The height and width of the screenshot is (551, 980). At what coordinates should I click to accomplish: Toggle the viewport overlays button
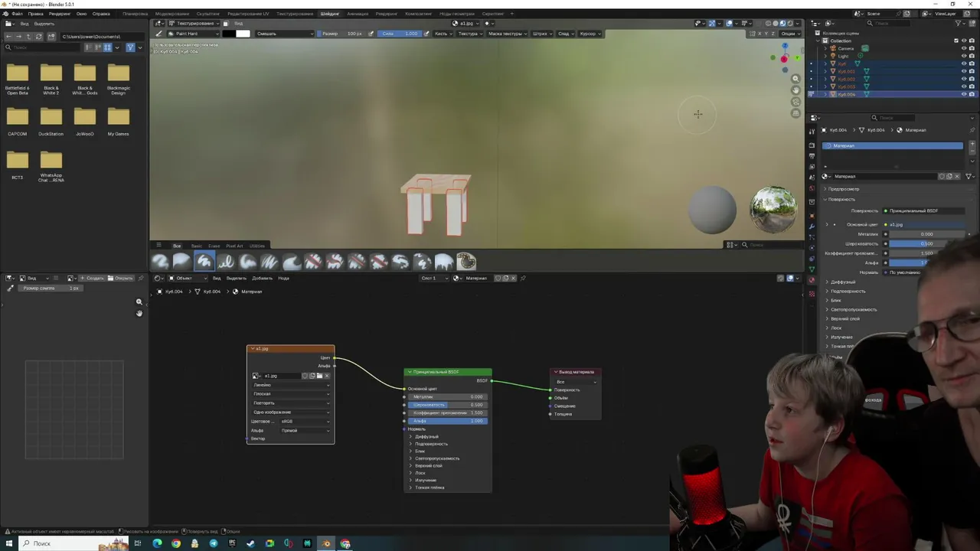click(x=729, y=24)
